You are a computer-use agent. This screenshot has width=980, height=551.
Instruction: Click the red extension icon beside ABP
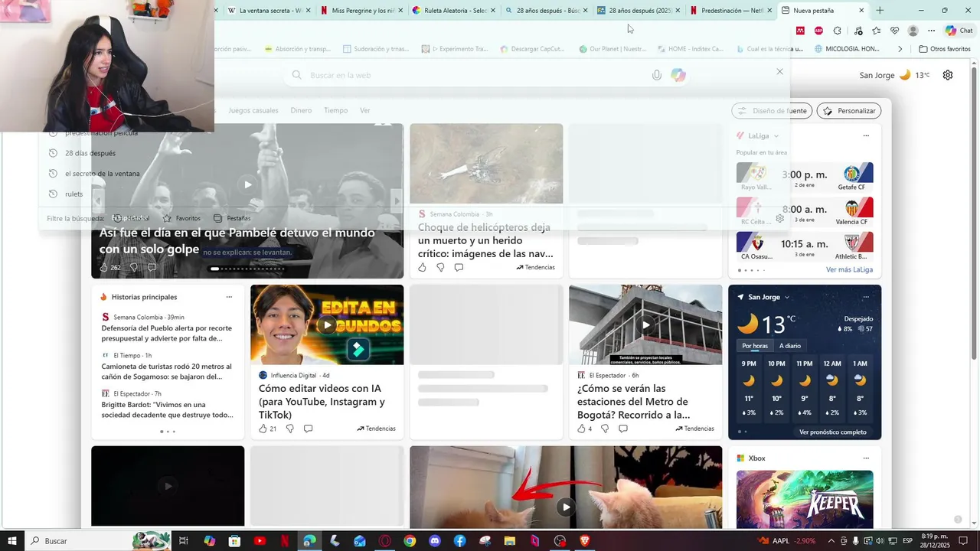[x=800, y=31]
